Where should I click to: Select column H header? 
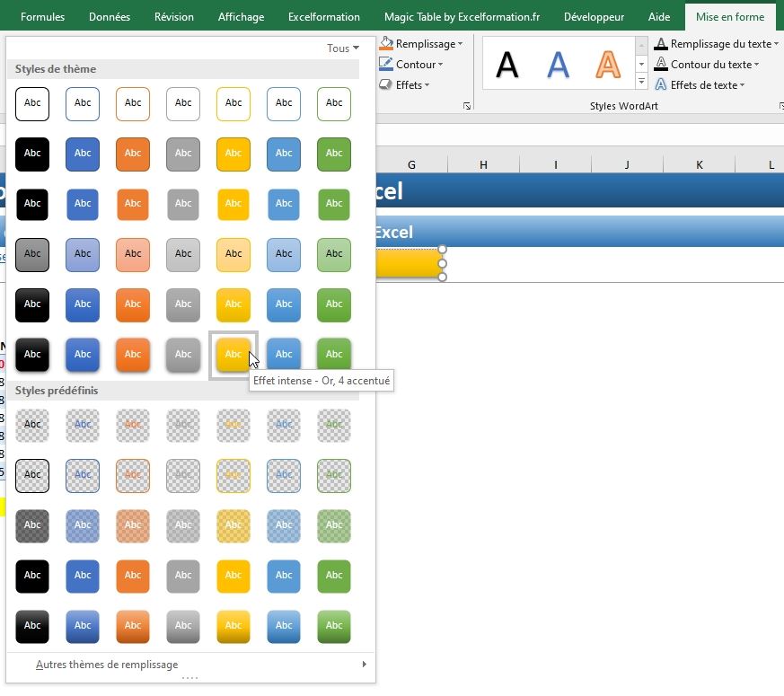coord(483,164)
